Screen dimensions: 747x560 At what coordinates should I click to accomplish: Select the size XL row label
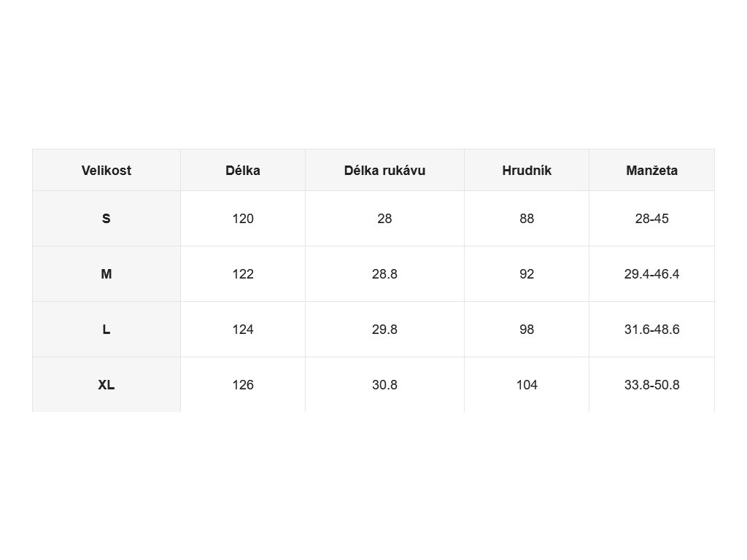click(x=107, y=385)
